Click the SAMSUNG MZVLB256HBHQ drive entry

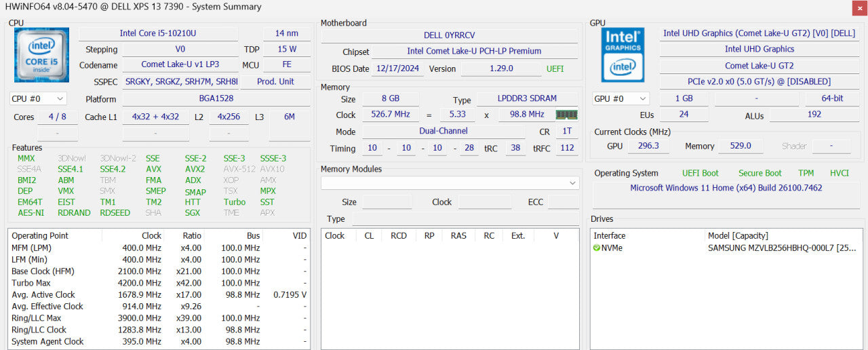tap(783, 248)
